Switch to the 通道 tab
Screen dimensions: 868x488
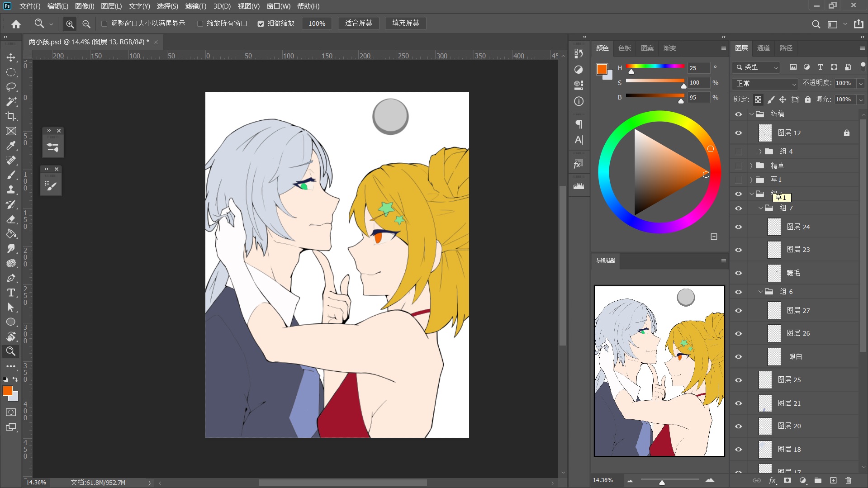click(x=764, y=48)
